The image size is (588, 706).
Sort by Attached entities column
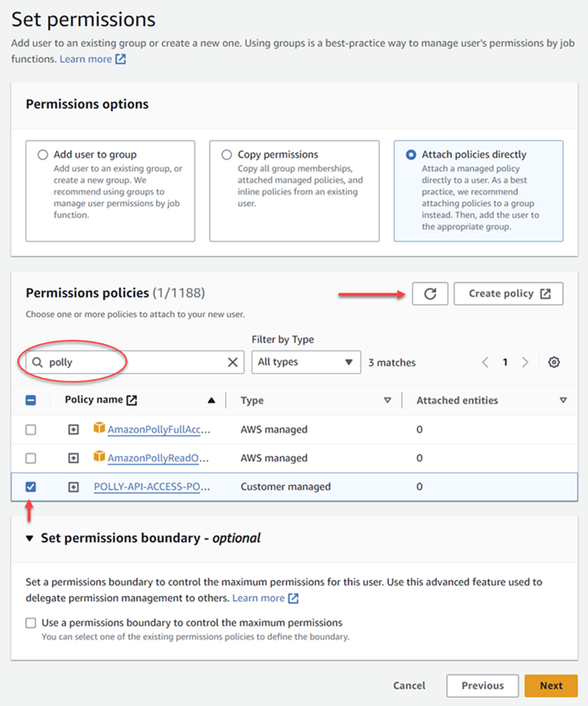pyautogui.click(x=563, y=400)
